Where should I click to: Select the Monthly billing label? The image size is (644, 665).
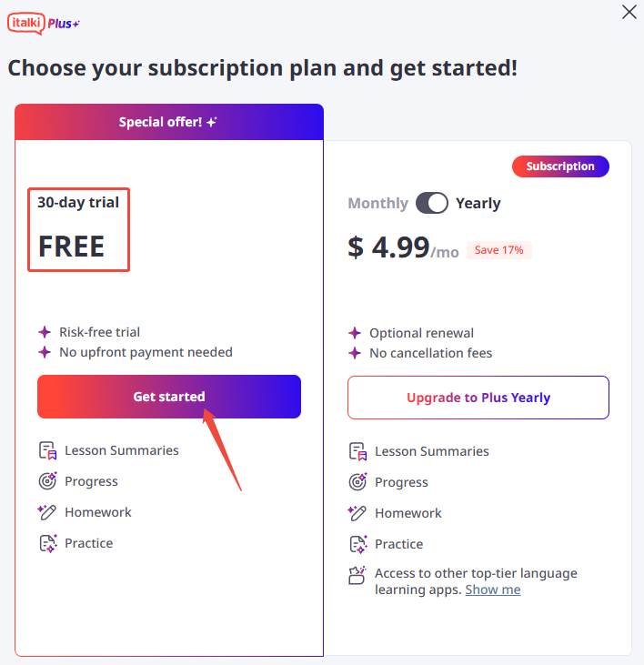coord(377,203)
